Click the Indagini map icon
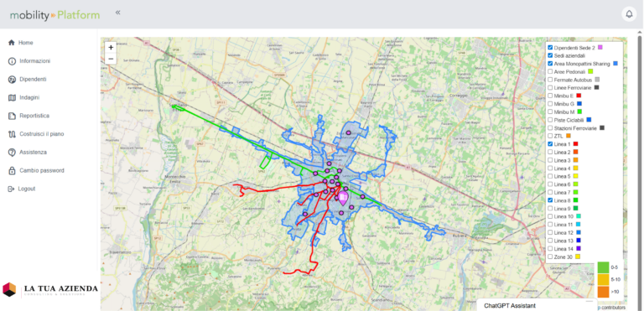The height and width of the screenshot is (311, 644). click(x=12, y=98)
